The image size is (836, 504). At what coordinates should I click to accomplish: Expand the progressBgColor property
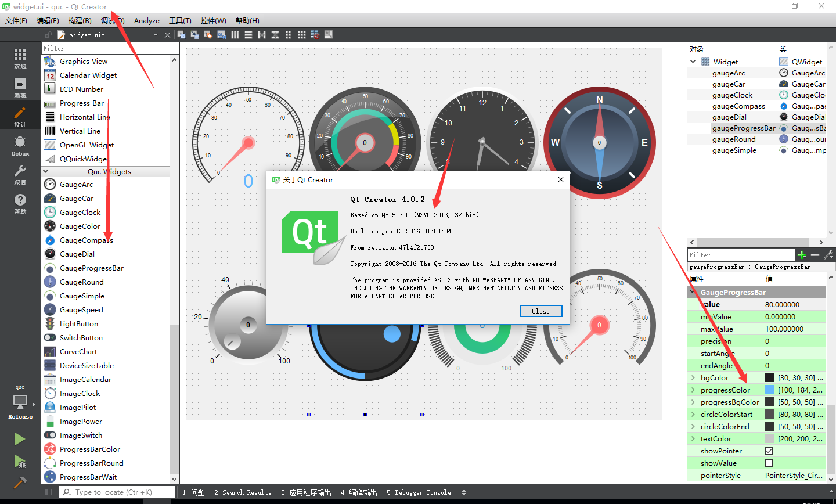[693, 402]
